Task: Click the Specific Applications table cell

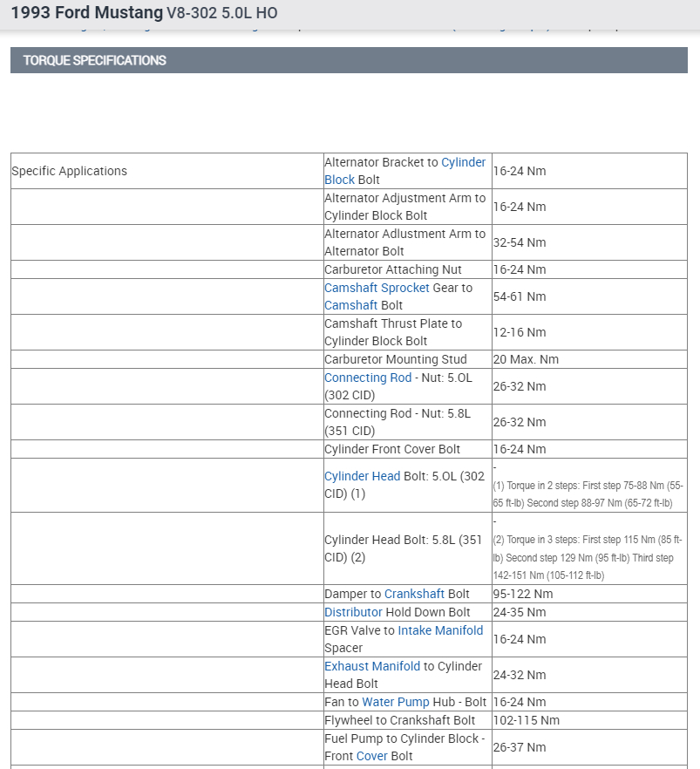Action: [x=70, y=171]
